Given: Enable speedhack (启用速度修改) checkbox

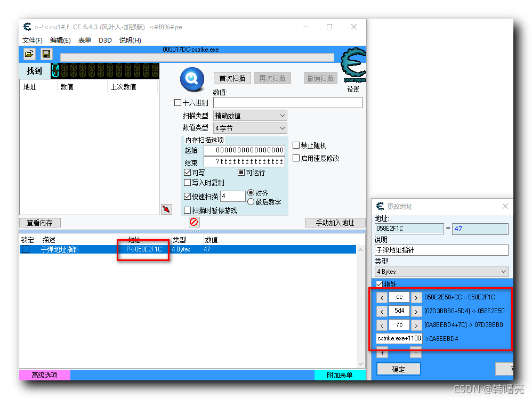Looking at the screenshot, I should (x=296, y=158).
